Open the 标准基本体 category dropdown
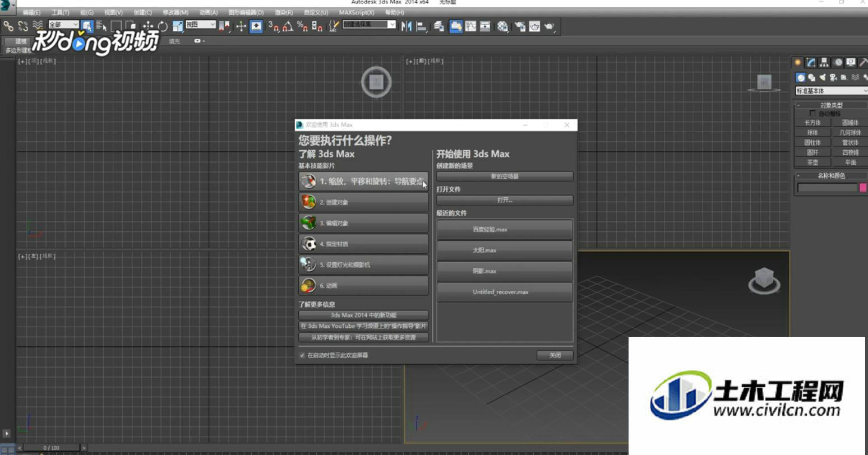 coord(831,91)
